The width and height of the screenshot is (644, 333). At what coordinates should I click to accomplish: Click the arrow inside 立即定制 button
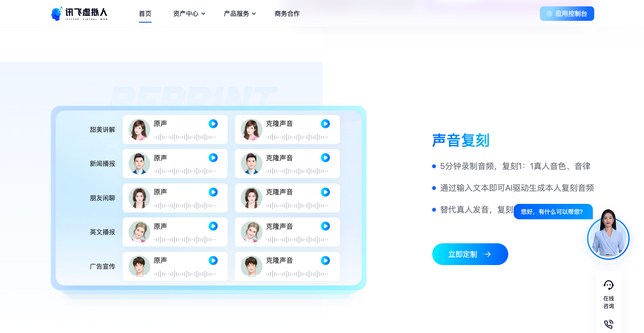[x=487, y=254]
